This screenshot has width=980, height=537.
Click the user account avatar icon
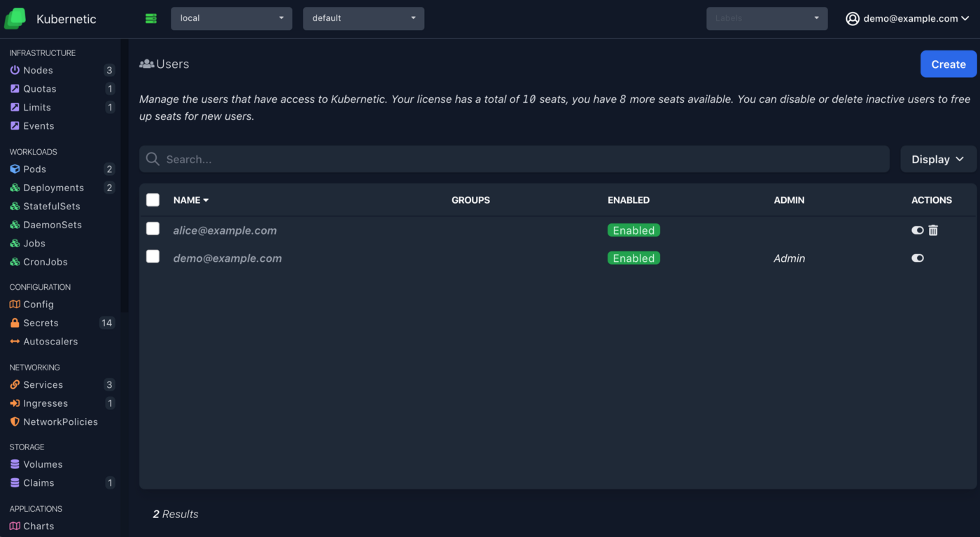coord(853,19)
